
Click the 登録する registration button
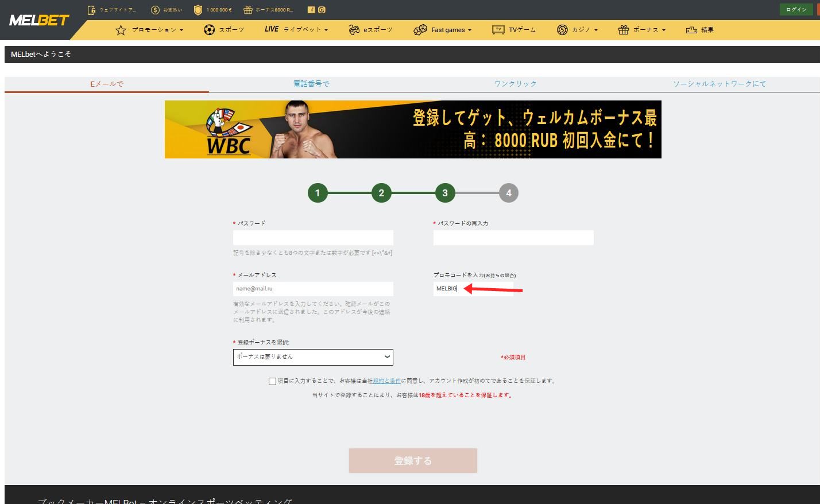(x=413, y=461)
